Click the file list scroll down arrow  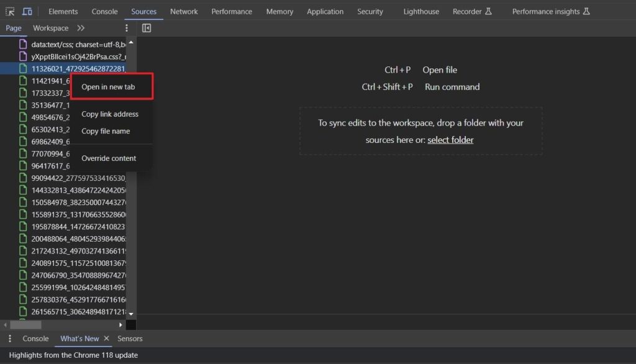point(131,314)
